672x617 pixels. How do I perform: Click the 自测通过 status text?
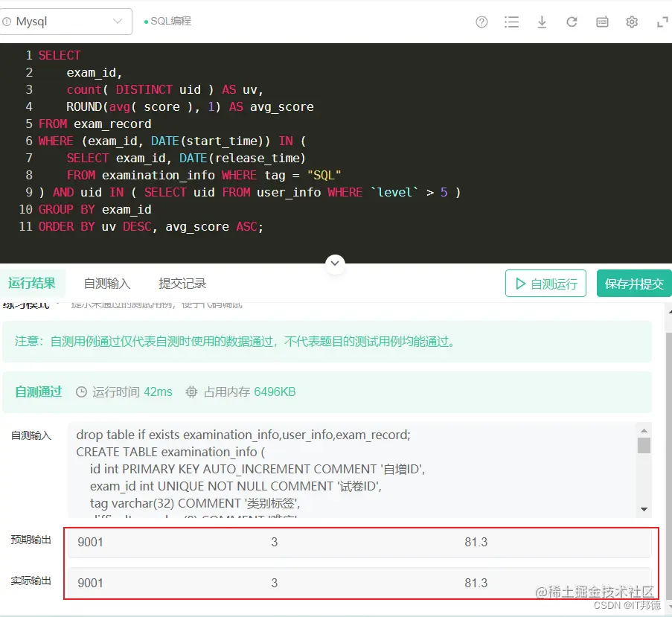coord(39,391)
